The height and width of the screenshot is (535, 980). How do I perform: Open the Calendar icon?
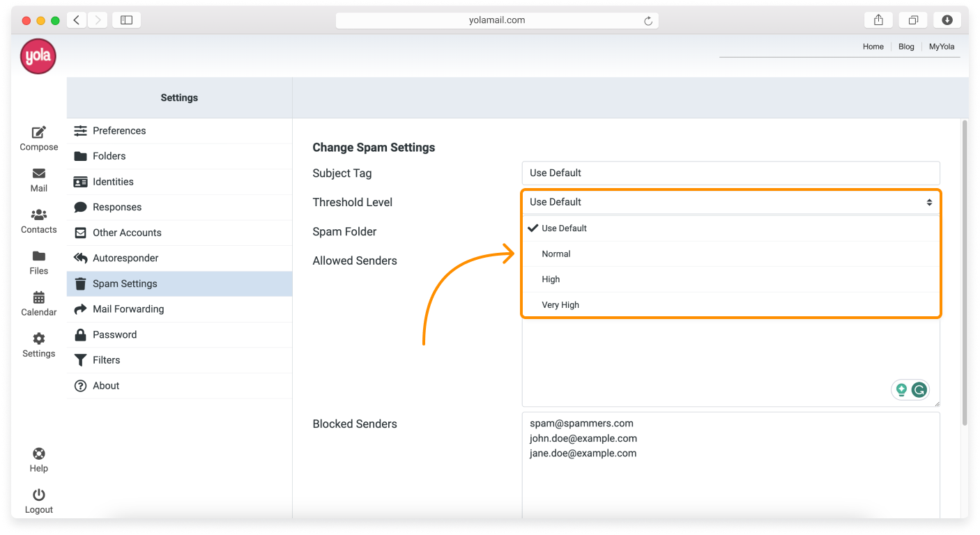pos(39,297)
